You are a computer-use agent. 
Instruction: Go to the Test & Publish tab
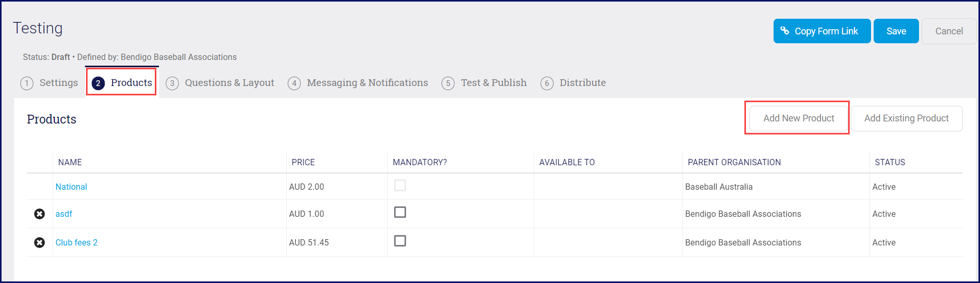coord(493,83)
